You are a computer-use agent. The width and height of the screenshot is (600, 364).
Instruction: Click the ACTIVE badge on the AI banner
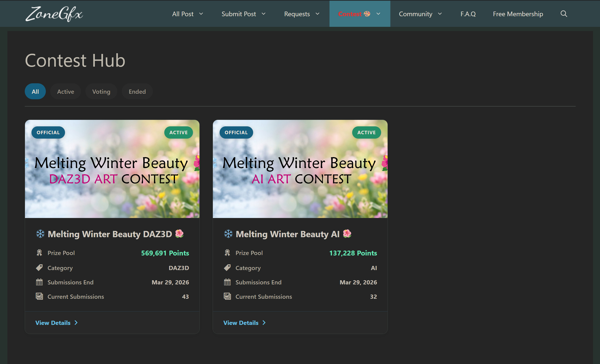click(367, 132)
